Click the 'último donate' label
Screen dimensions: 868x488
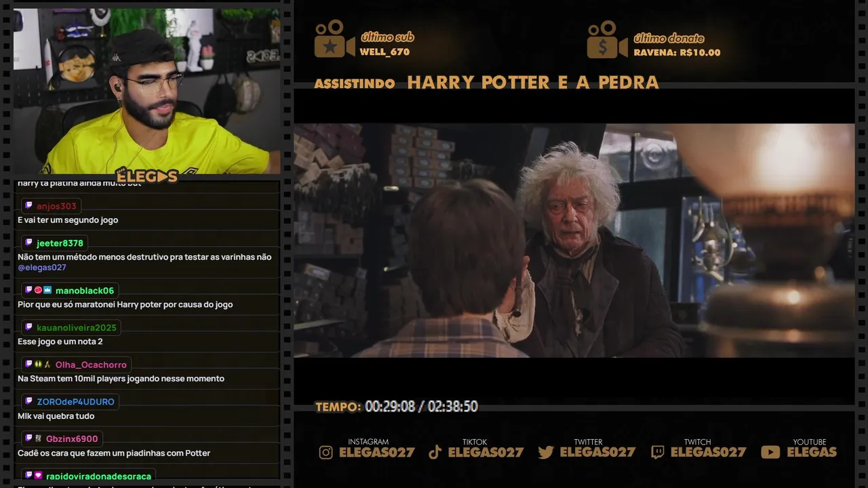point(669,38)
